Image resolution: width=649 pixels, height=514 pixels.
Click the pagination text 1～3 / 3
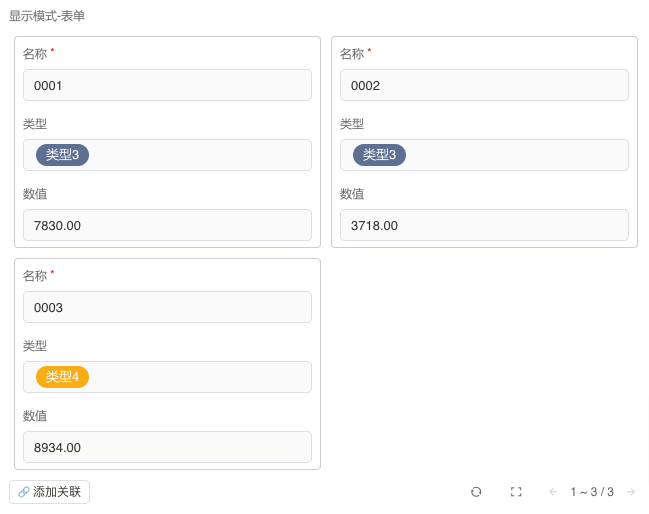click(x=592, y=492)
